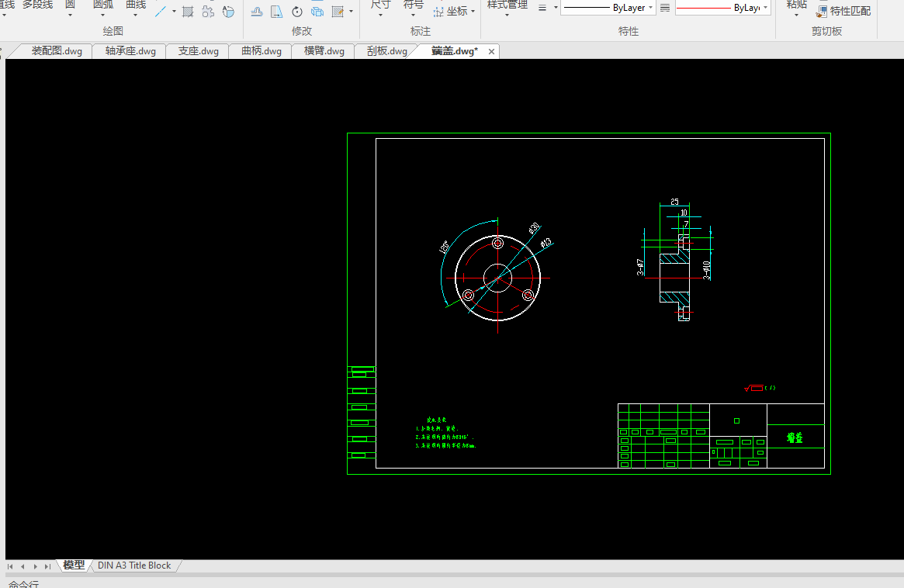Screen dimensions: 904x588
Task: Jump to last layout tab arrow
Action: pos(48,566)
